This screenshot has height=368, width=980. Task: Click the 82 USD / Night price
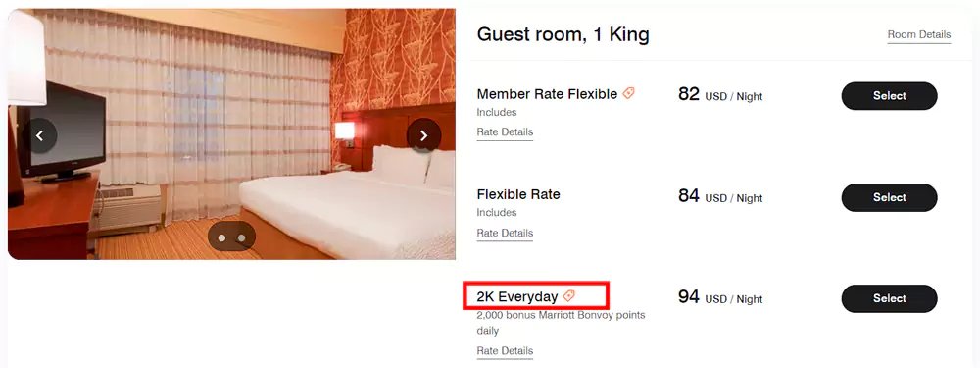coord(720,95)
